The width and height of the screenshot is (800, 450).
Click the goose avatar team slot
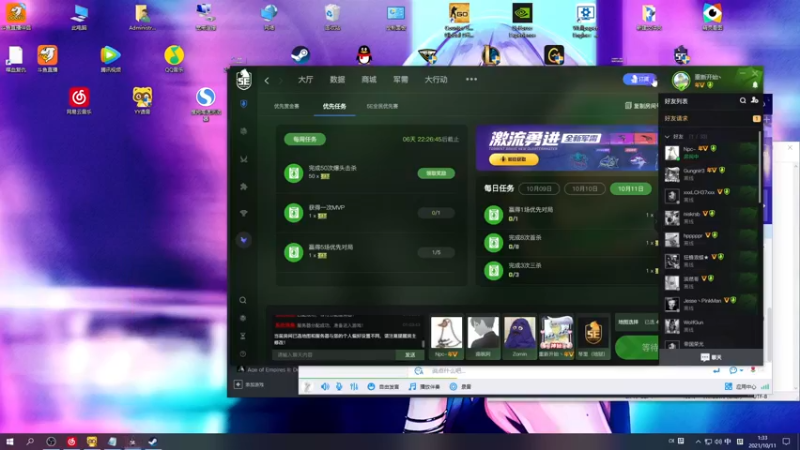[x=446, y=336]
